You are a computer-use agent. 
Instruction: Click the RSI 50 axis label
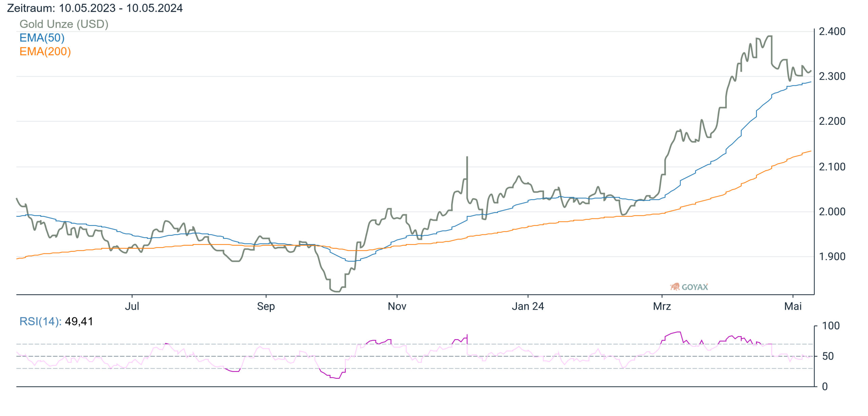(x=828, y=356)
